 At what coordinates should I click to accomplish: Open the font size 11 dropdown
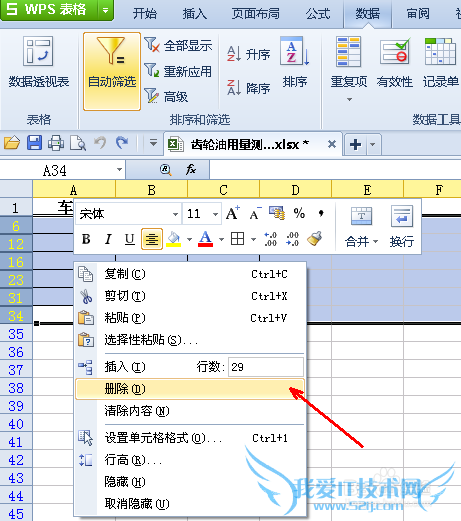pos(216,214)
